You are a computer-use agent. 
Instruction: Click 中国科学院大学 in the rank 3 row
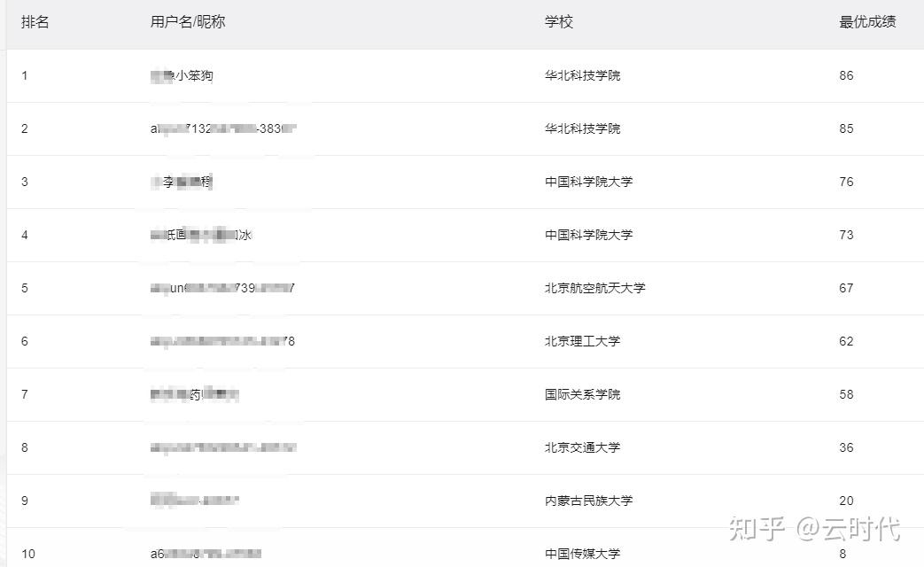click(x=588, y=183)
